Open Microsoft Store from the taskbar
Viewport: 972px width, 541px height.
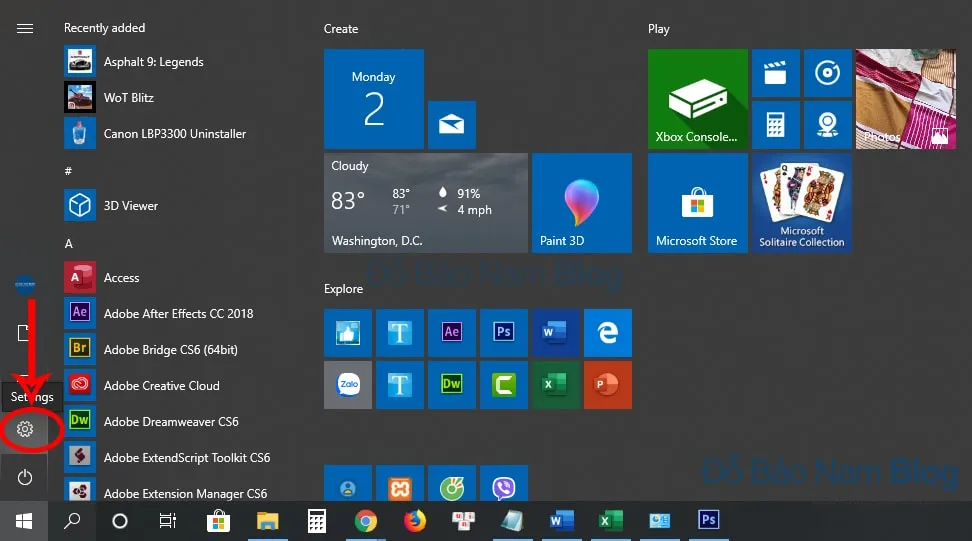[x=218, y=521]
